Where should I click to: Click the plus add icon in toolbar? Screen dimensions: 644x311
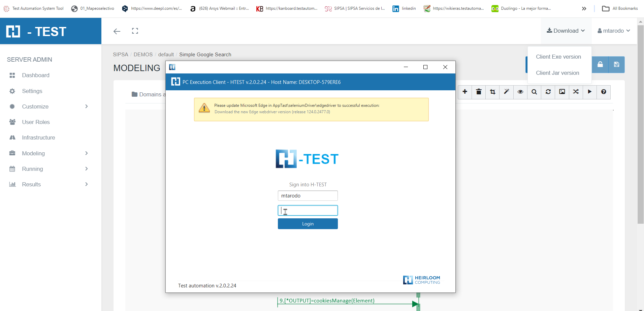point(465,92)
